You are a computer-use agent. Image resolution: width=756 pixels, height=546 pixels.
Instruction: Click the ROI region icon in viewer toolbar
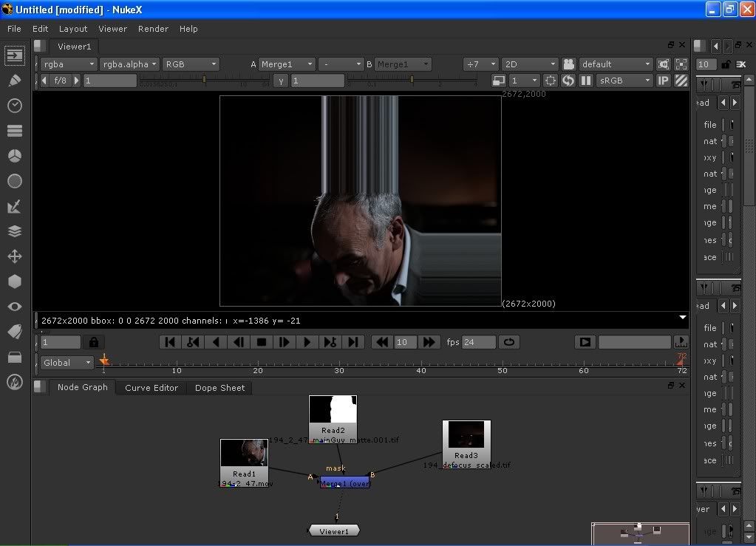coord(551,81)
